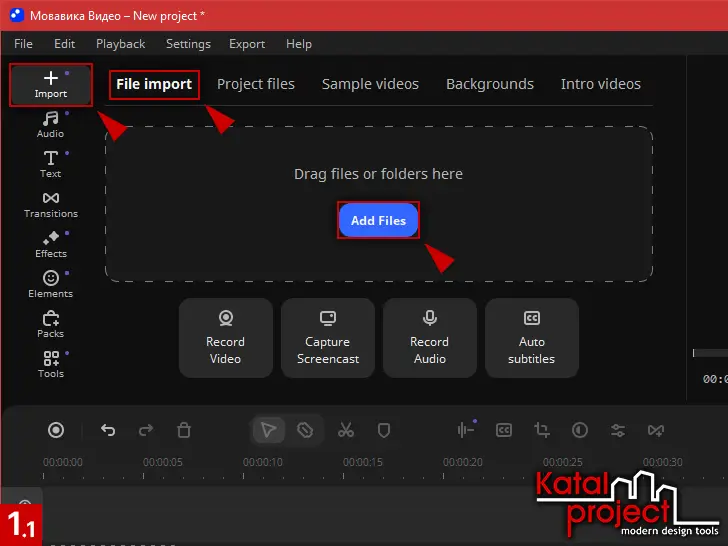Open the Effects panel
The height and width of the screenshot is (546, 728).
click(51, 245)
